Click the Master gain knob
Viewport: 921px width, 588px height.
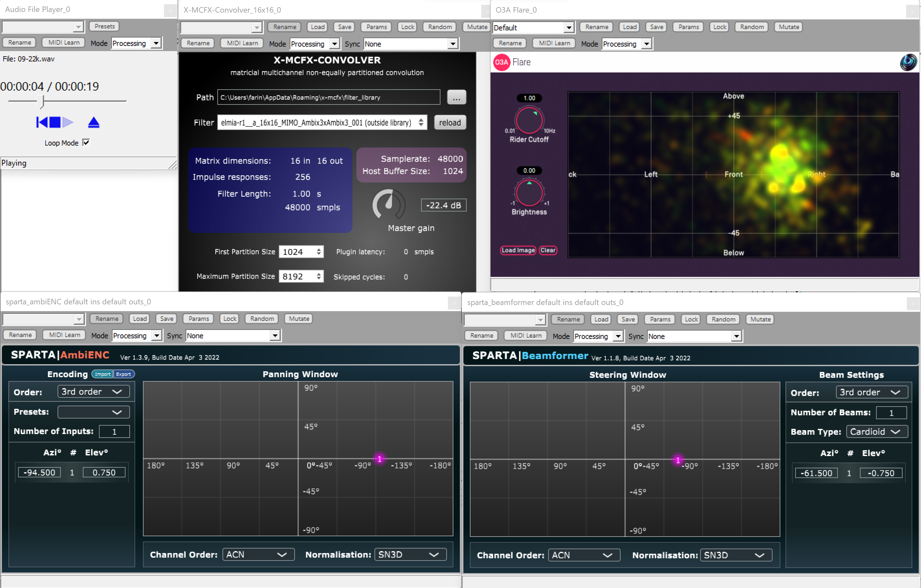coord(389,205)
